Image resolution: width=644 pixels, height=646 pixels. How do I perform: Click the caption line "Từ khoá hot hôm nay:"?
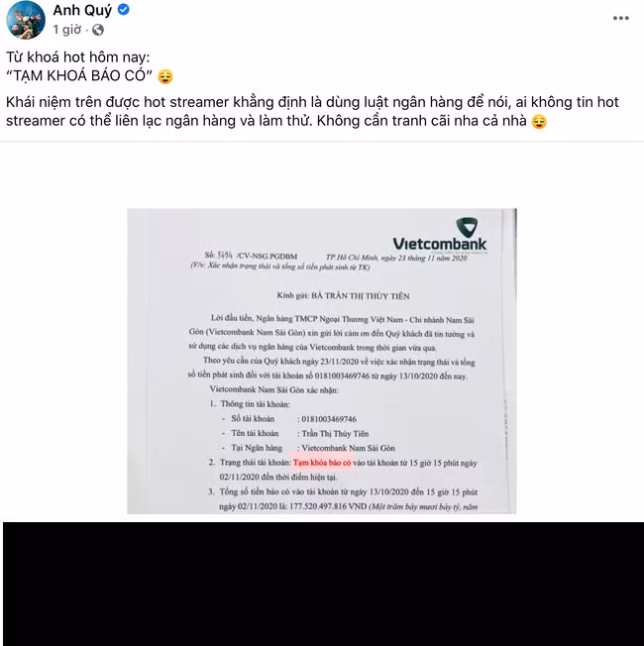pyautogui.click(x=78, y=56)
